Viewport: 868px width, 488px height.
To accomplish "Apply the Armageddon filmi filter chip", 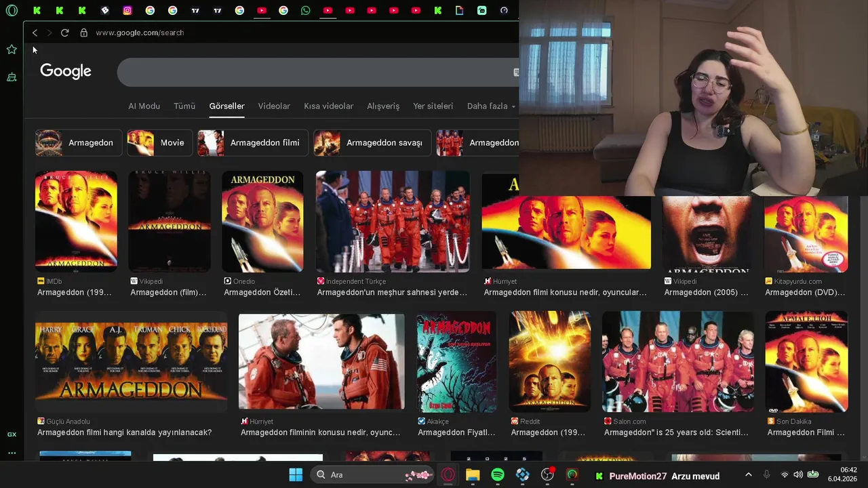I will coord(253,143).
